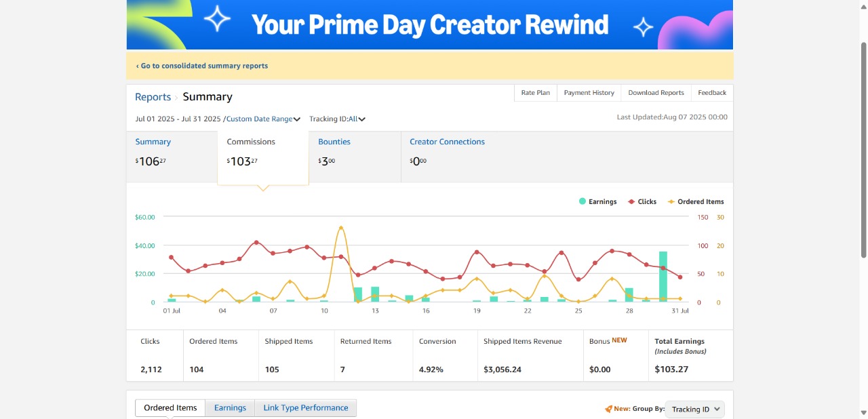The height and width of the screenshot is (419, 868).
Task: Open the Link Type Performance tab
Action: (x=306, y=408)
